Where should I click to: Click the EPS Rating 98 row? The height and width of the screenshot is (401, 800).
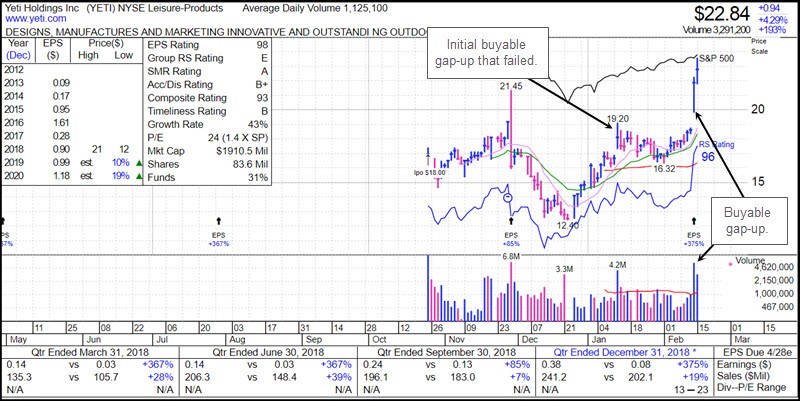point(208,45)
